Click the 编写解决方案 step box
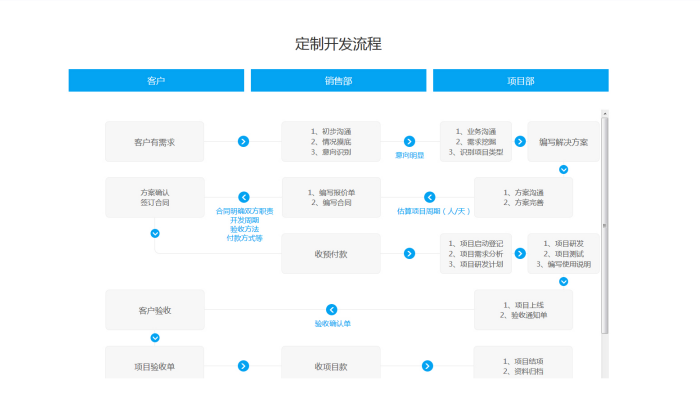Viewport: 700px width, 414px height. coord(563,142)
